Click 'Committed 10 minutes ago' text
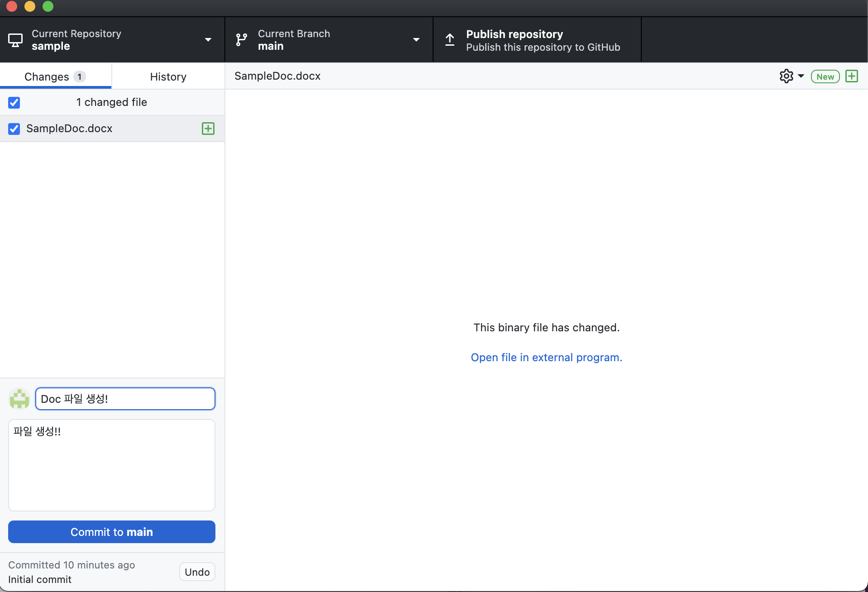 (72, 565)
